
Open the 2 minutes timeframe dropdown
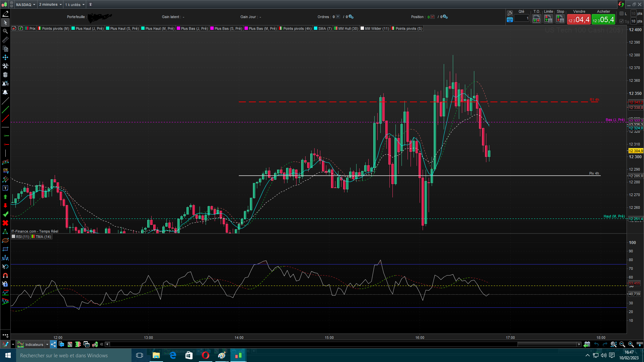(50, 4)
